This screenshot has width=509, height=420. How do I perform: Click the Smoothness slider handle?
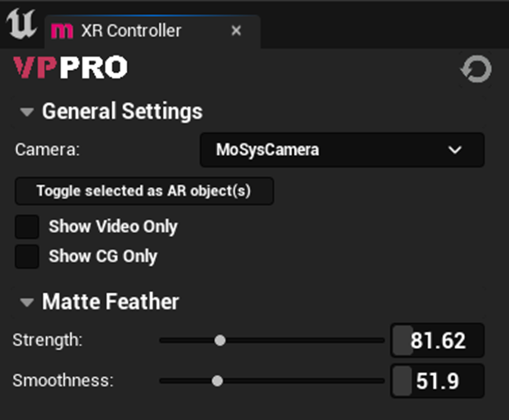218,380
